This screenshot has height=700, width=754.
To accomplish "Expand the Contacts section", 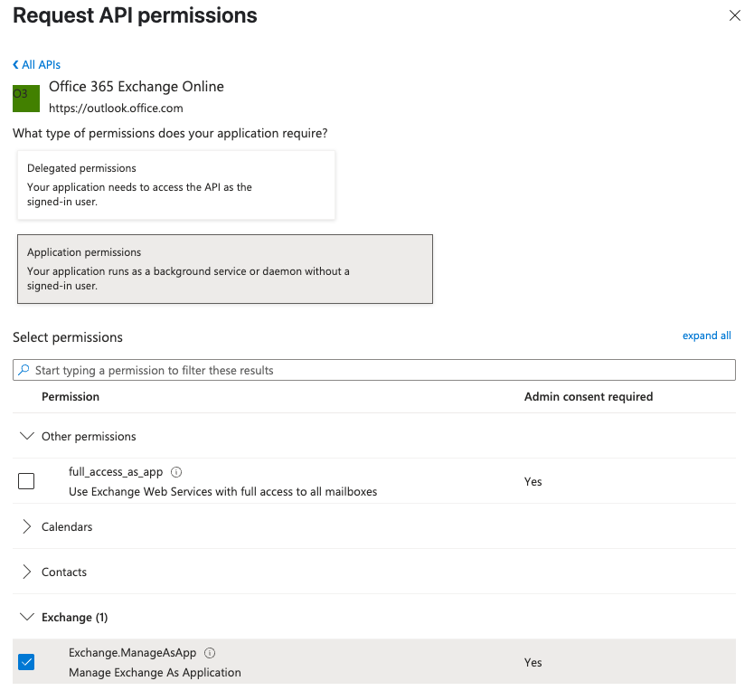I will click(26, 572).
